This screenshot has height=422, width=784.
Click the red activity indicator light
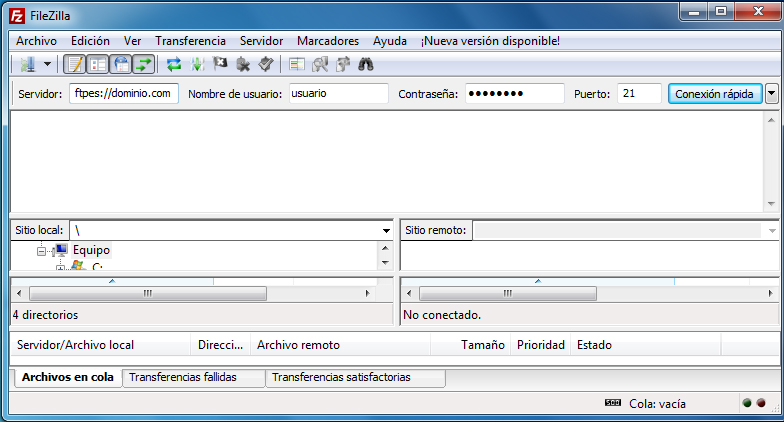point(761,403)
